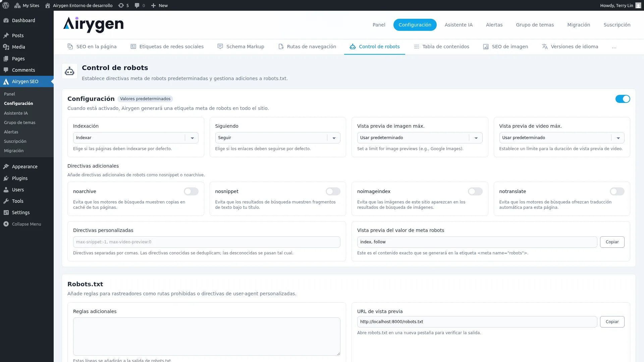Viewport: 644px width, 362px height.
Task: Open the Asistente IA sidebar submenu link
Action: pyautogui.click(x=16, y=113)
